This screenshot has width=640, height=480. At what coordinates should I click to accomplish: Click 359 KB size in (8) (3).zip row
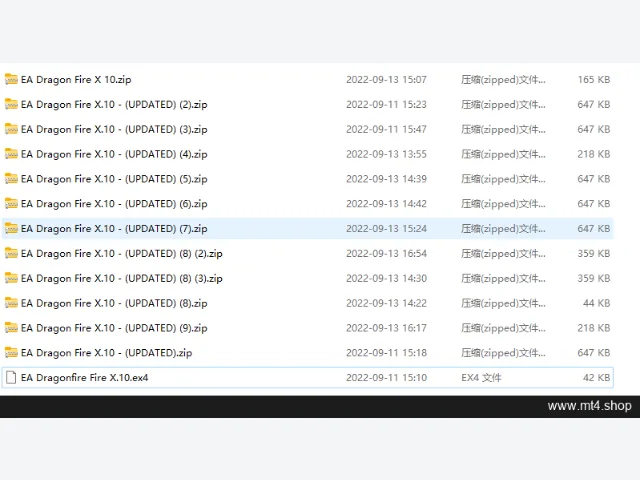tap(594, 278)
